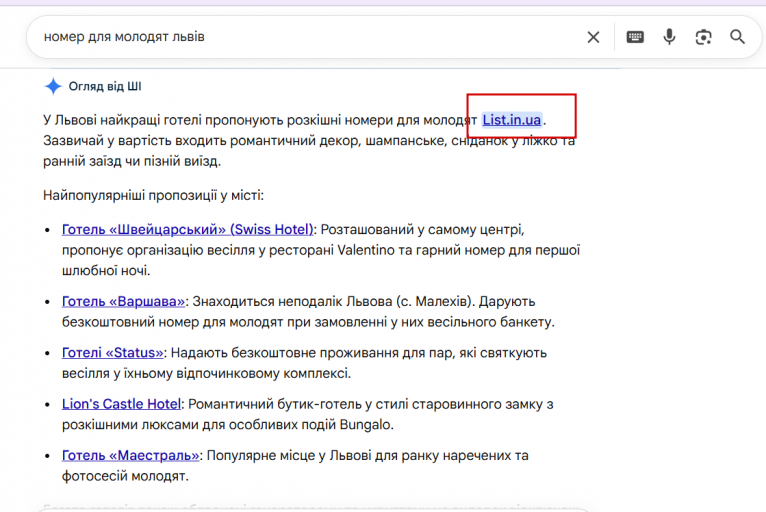The image size is (766, 512).
Task: Click the text "ранній заїзд чи пізній виїзд."
Action: [132, 161]
